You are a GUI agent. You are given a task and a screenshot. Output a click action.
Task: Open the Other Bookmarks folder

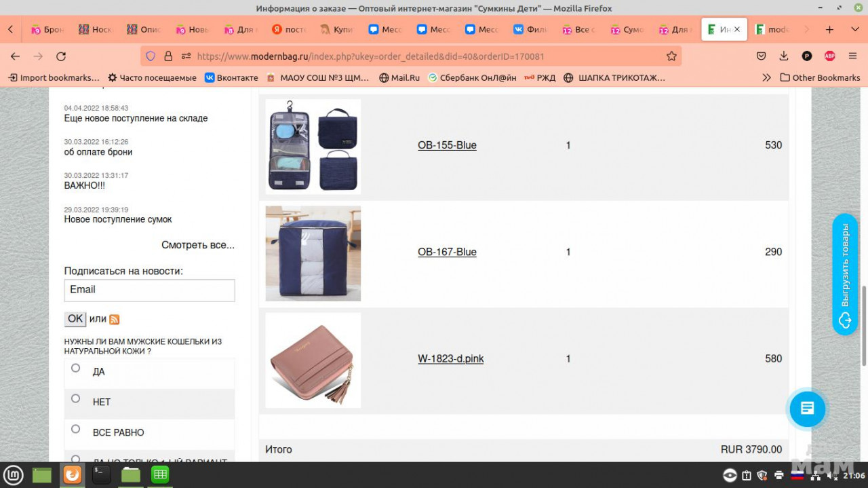(x=820, y=77)
